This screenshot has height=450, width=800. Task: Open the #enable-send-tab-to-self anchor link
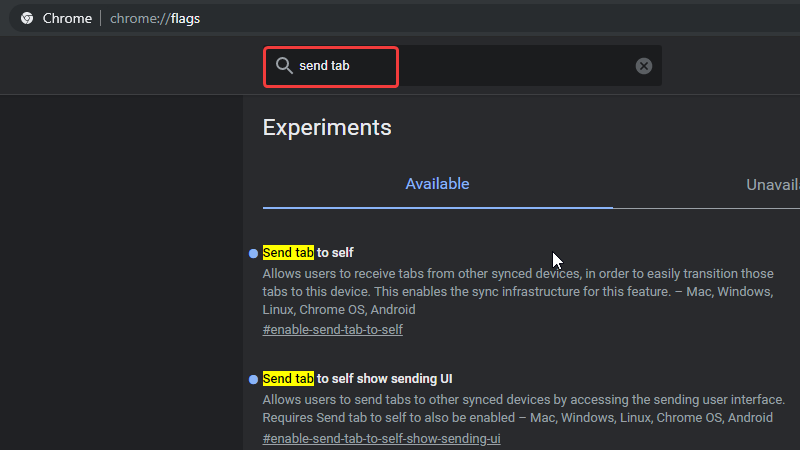[332, 329]
